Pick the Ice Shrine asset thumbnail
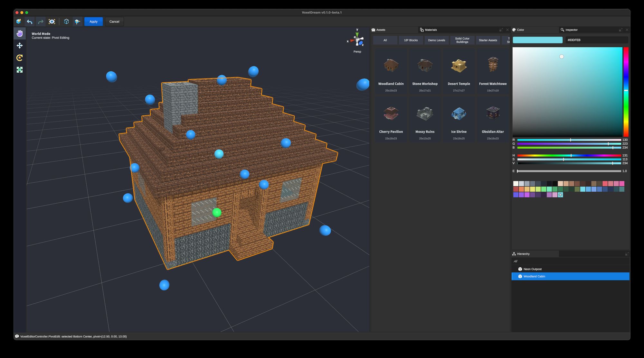This screenshot has width=644, height=358. pyautogui.click(x=459, y=119)
